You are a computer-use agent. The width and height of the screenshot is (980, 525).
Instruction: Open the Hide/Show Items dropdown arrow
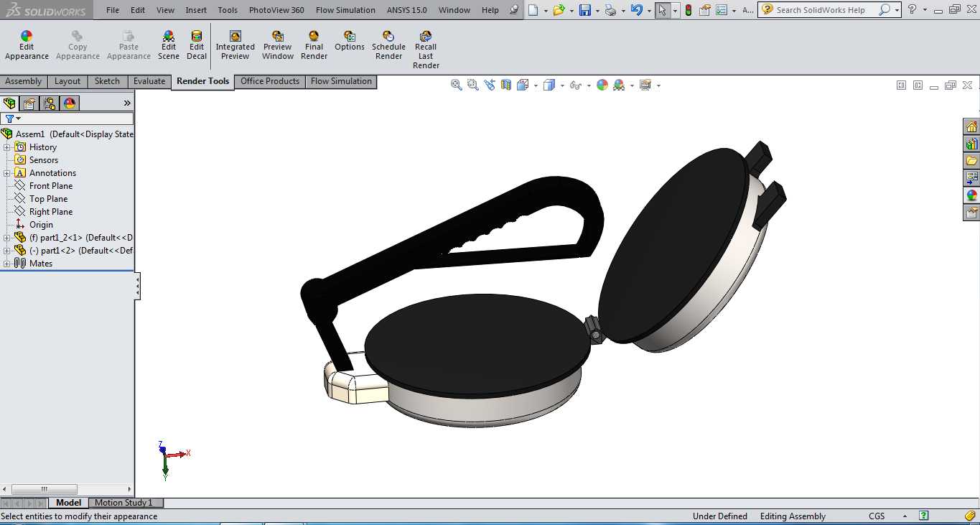click(x=589, y=85)
